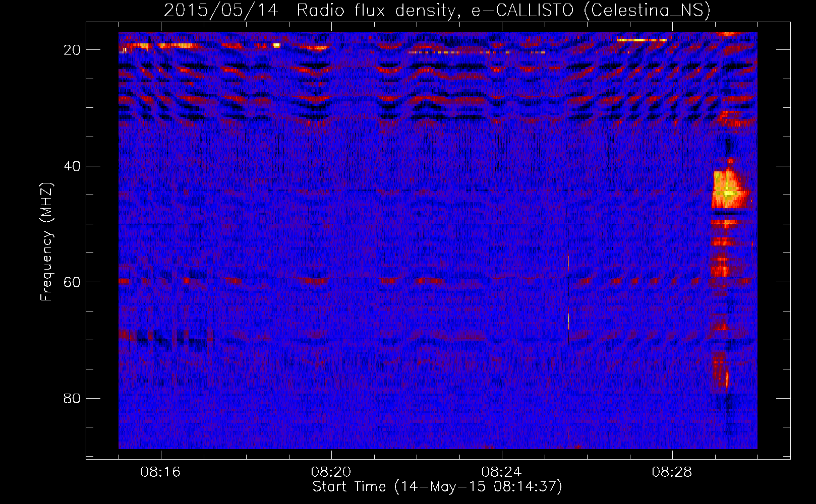Select the 08:16 time tick label
Image resolution: width=816 pixels, height=504 pixels.
click(161, 472)
